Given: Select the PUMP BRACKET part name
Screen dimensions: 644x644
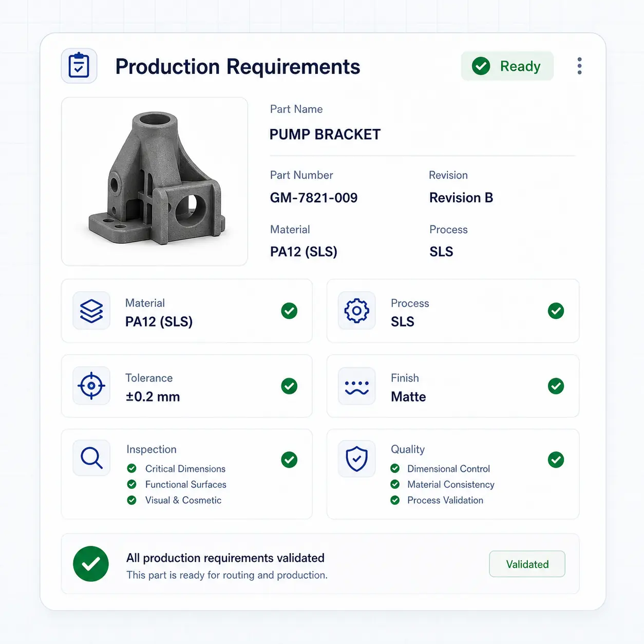Looking at the screenshot, I should 325,135.
